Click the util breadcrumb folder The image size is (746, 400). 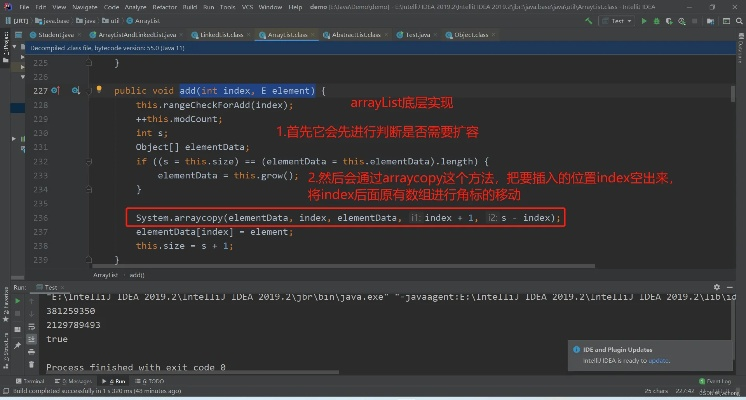coord(111,21)
